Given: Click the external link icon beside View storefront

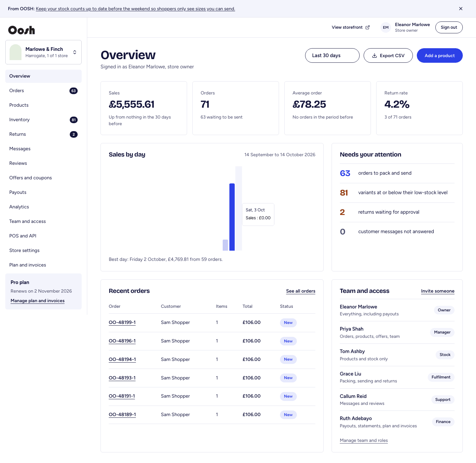Looking at the screenshot, I should [x=368, y=27].
